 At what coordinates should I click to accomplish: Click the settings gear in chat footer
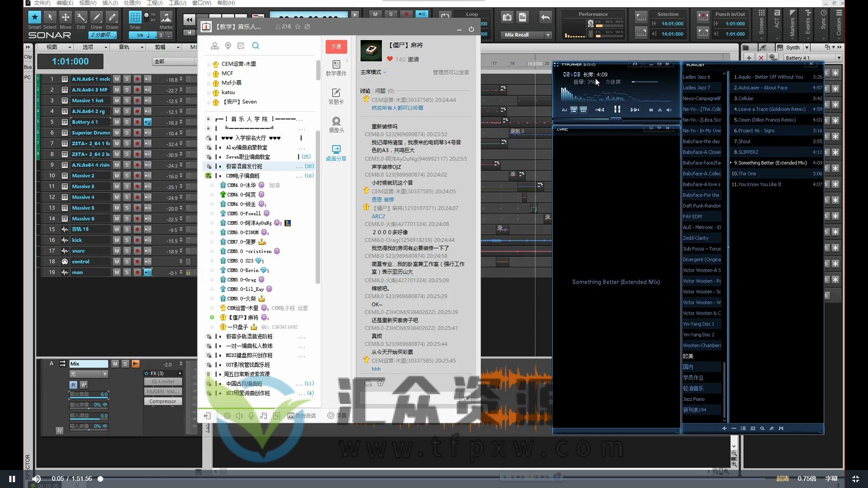click(227, 416)
